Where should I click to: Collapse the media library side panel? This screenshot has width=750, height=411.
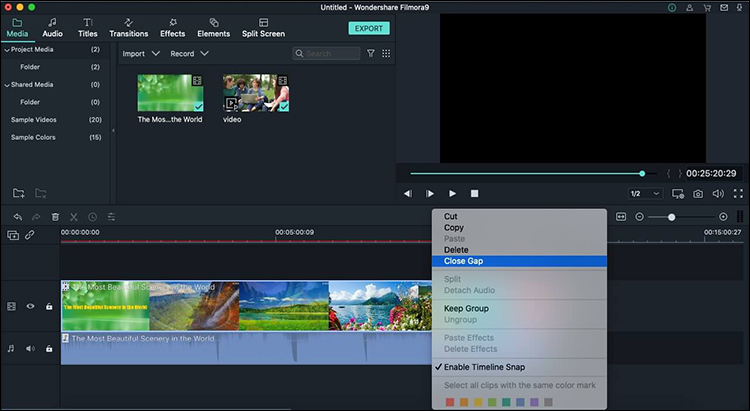click(x=113, y=130)
